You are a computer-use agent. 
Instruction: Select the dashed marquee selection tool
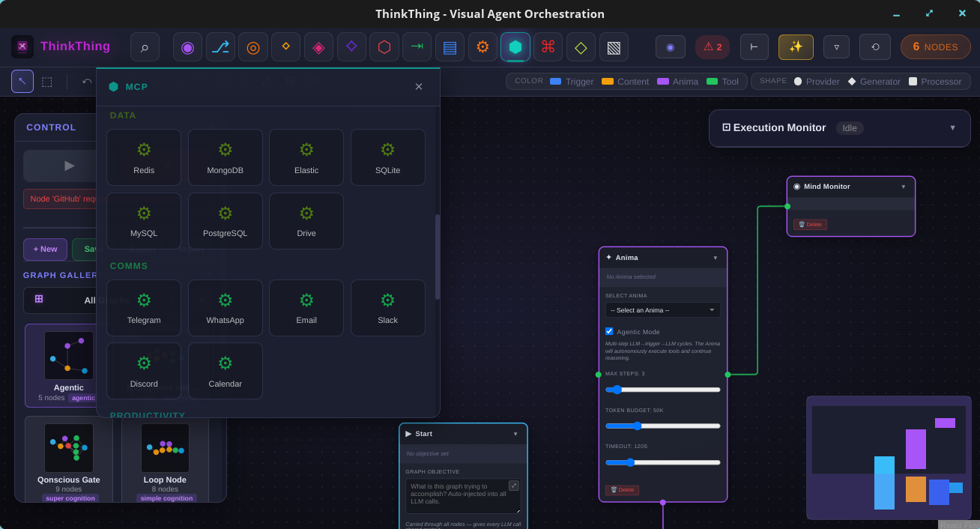tap(46, 81)
